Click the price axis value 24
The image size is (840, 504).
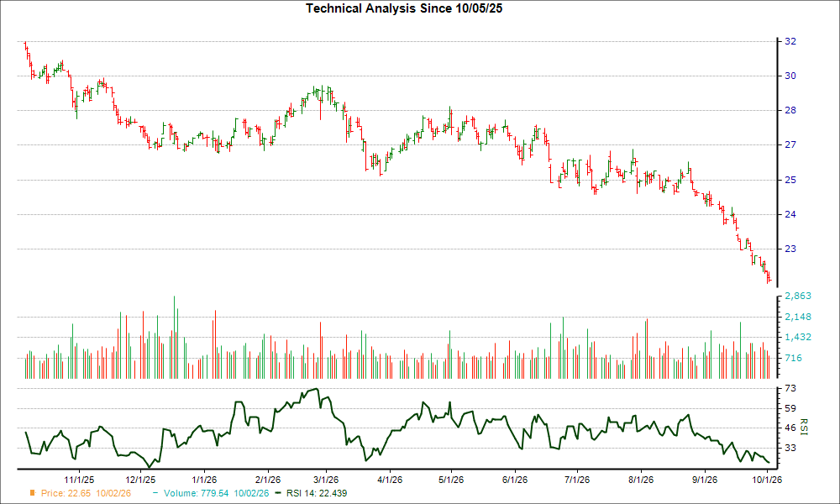(x=790, y=214)
